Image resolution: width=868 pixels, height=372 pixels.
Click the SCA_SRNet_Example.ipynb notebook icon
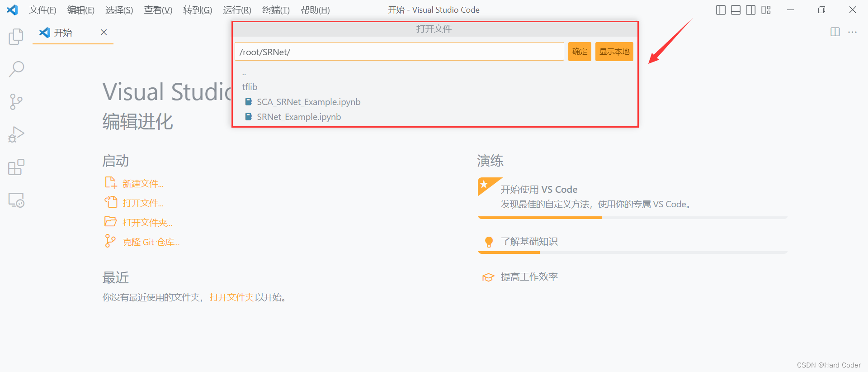[x=248, y=102]
